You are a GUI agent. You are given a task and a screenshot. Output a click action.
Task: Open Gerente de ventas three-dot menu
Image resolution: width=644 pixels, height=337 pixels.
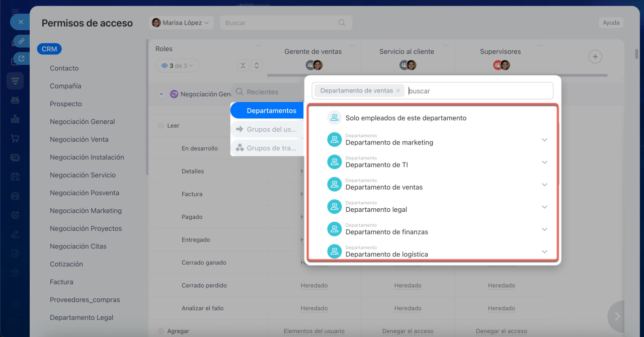pyautogui.click(x=352, y=45)
